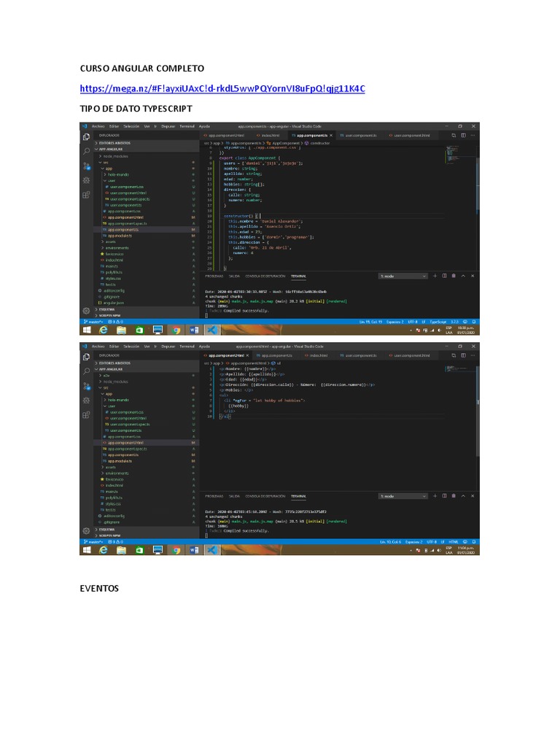This screenshot has width=560, height=747.
Task: Select CONSOLA DE DEPURACIÓN tab in the second screenshot
Action: click(265, 496)
